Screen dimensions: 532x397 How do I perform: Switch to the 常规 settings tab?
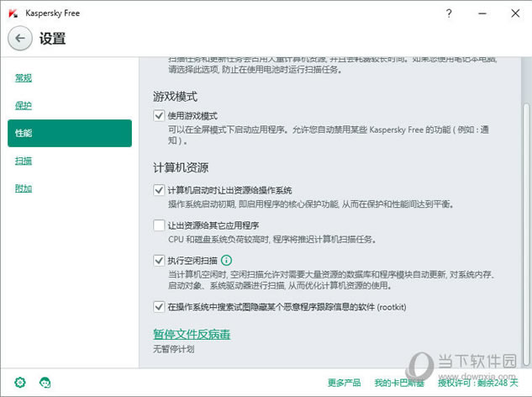click(x=24, y=78)
